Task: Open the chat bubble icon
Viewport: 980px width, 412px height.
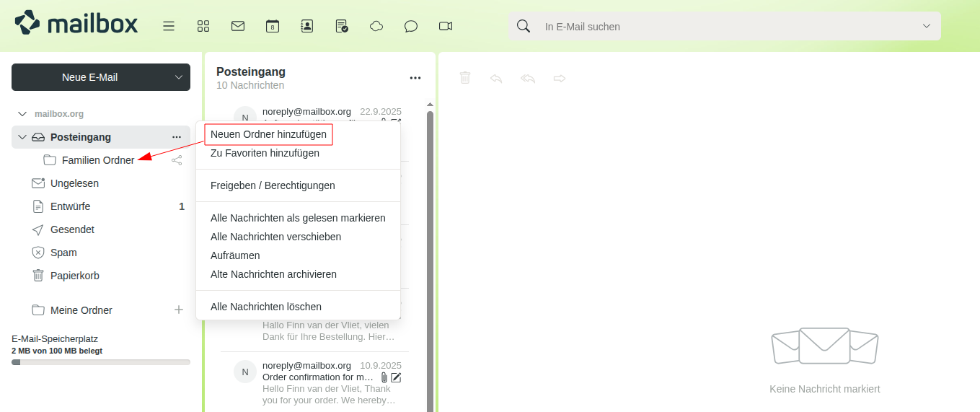Action: [x=411, y=26]
